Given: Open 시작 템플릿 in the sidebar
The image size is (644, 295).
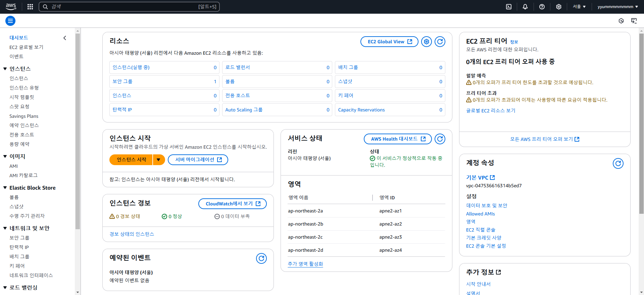Looking at the screenshot, I should tap(22, 97).
